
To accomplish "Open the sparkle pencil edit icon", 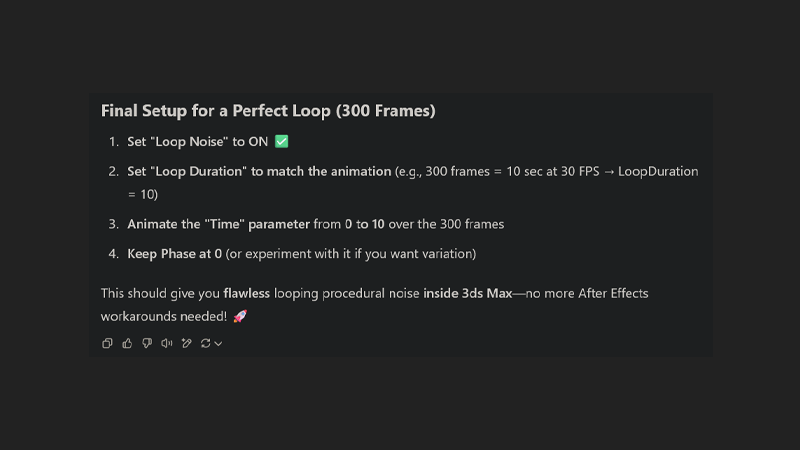I will click(x=187, y=343).
